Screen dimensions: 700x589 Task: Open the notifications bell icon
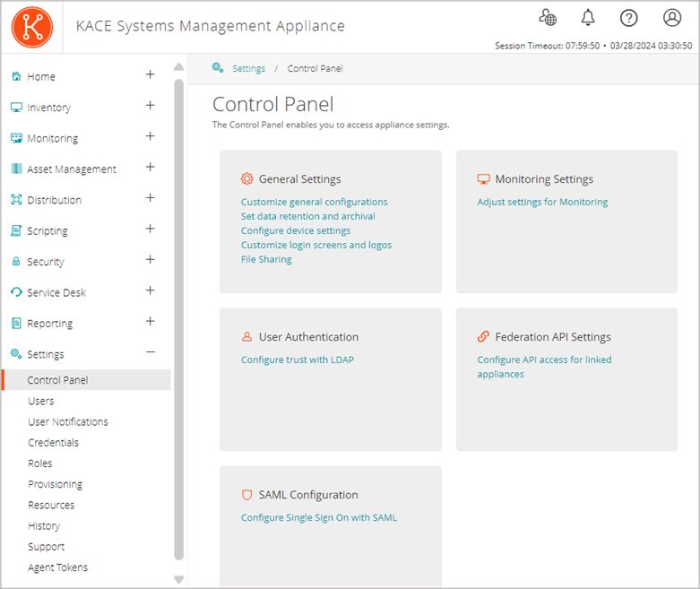pos(588,18)
